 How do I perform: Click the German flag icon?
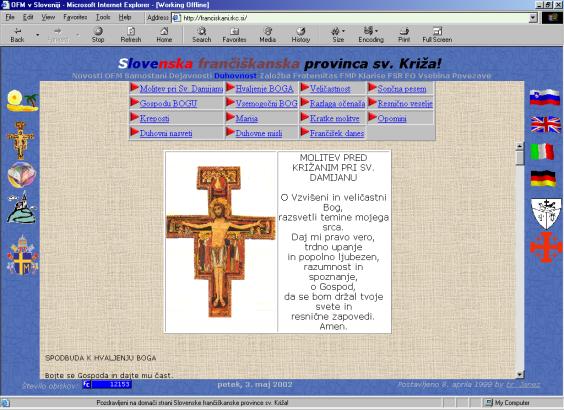click(x=543, y=178)
